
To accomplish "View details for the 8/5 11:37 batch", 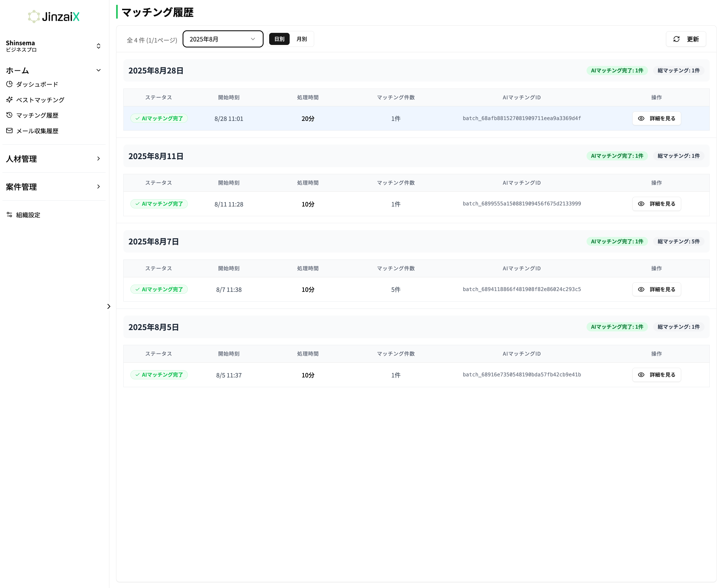I will click(656, 375).
